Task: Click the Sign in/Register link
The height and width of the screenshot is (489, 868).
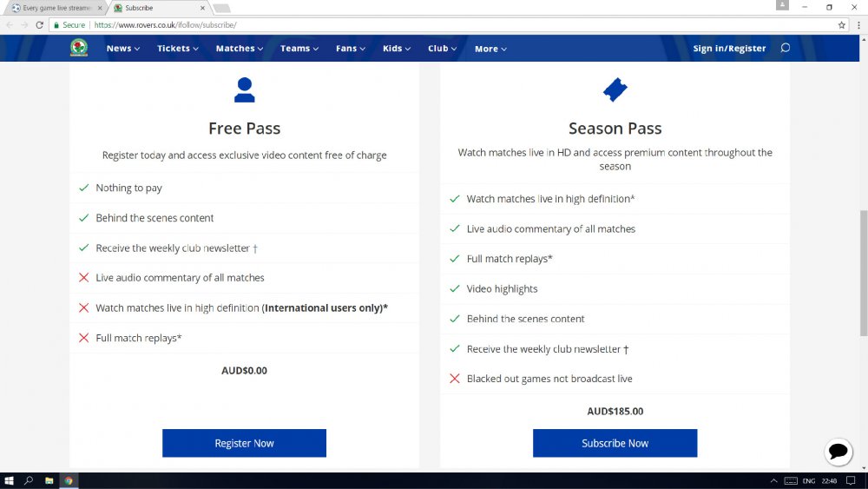Action: (x=729, y=49)
